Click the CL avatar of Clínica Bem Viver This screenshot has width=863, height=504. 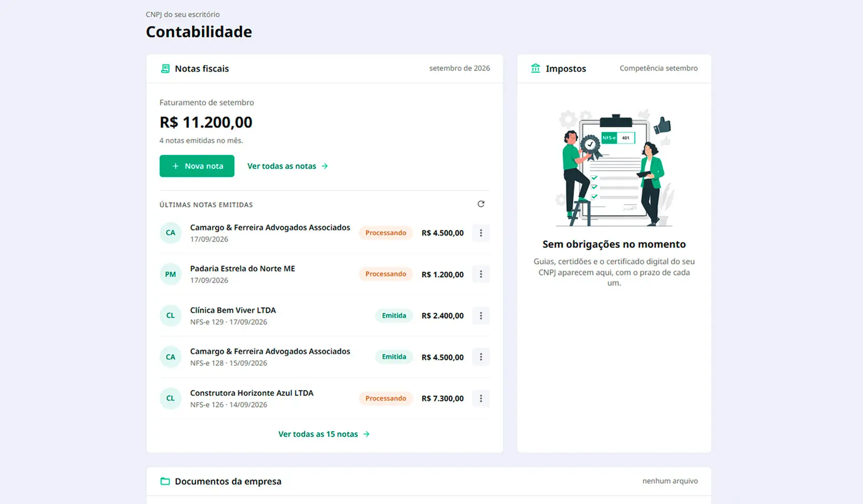coord(171,315)
